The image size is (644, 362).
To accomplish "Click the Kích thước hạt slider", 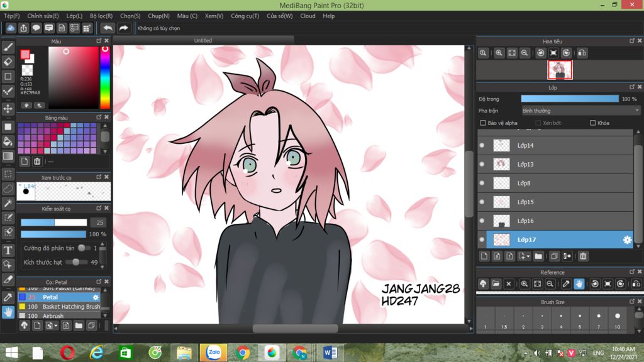I will (x=75, y=262).
